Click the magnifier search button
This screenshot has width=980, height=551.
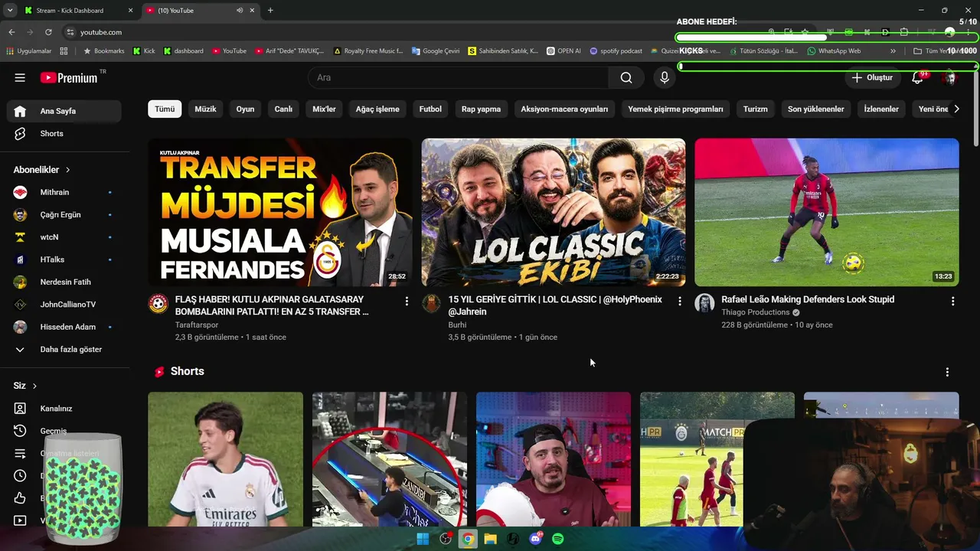tap(626, 77)
